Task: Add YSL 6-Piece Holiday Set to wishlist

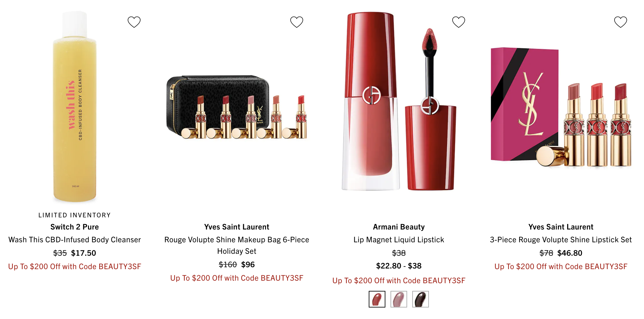Action: pyautogui.click(x=296, y=22)
